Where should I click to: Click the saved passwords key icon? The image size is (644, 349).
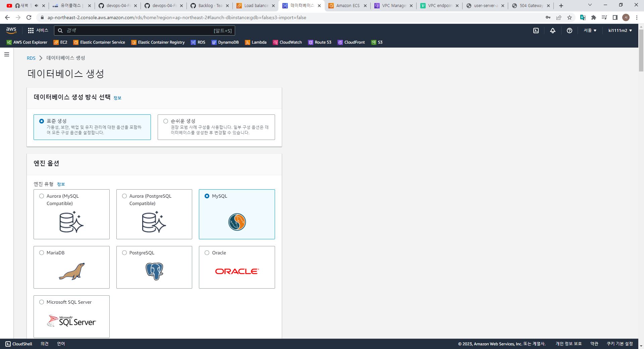(548, 17)
